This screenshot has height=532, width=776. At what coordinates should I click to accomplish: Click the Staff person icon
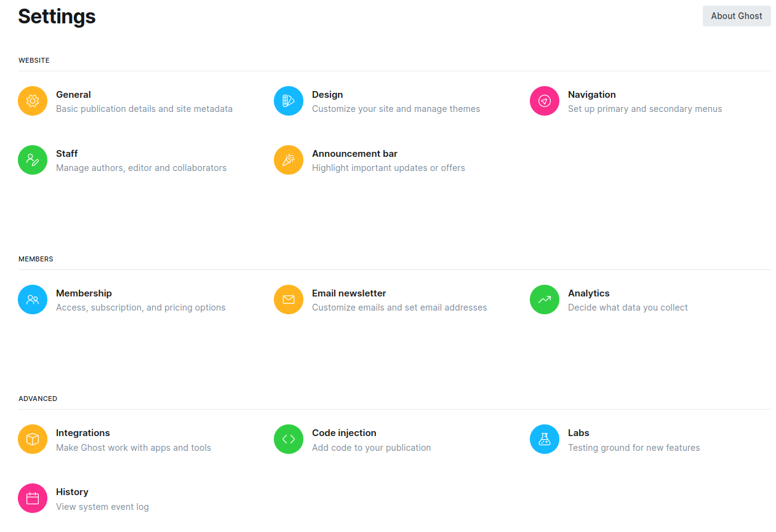click(32, 160)
